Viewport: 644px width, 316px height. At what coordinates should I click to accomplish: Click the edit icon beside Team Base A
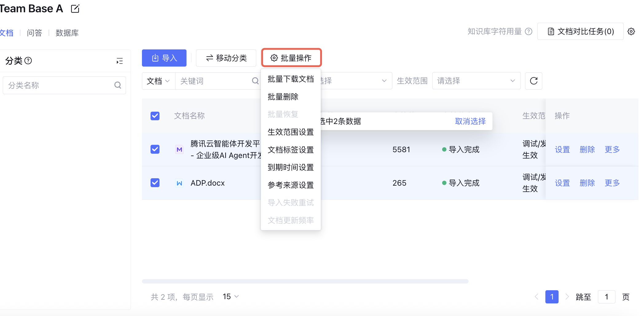coord(75,9)
